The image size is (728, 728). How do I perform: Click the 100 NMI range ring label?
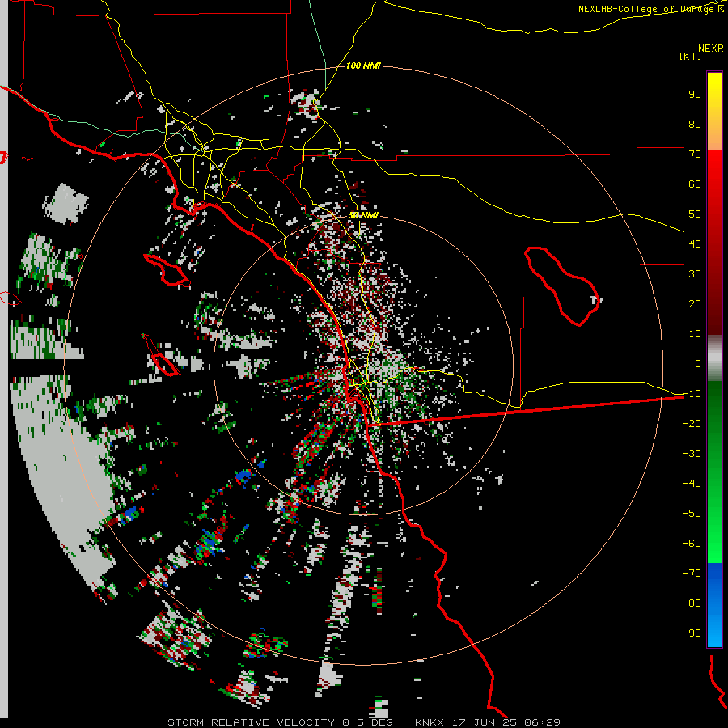(x=363, y=66)
